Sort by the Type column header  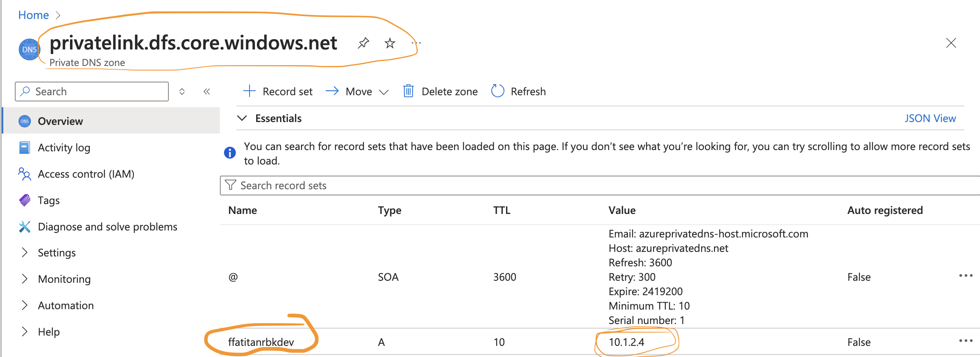point(390,210)
